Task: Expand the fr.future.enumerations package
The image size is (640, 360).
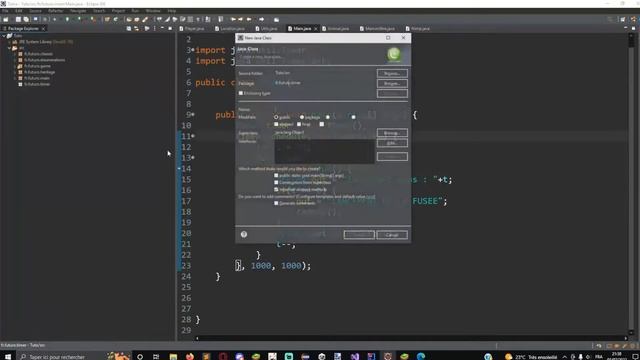Action: pyautogui.click(x=15, y=60)
